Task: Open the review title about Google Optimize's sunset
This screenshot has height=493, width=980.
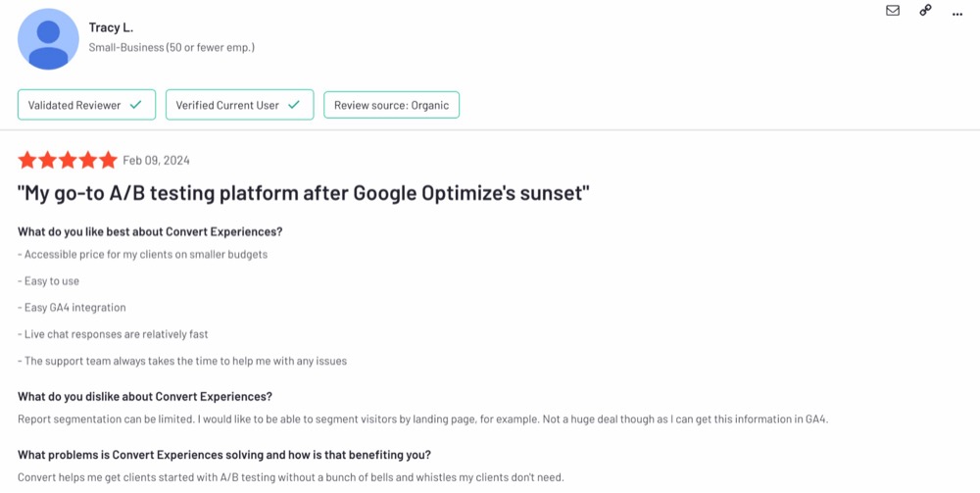Action: 303,193
